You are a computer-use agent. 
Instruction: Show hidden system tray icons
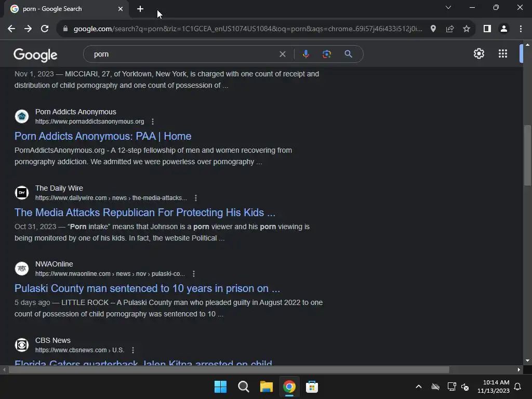click(419, 387)
